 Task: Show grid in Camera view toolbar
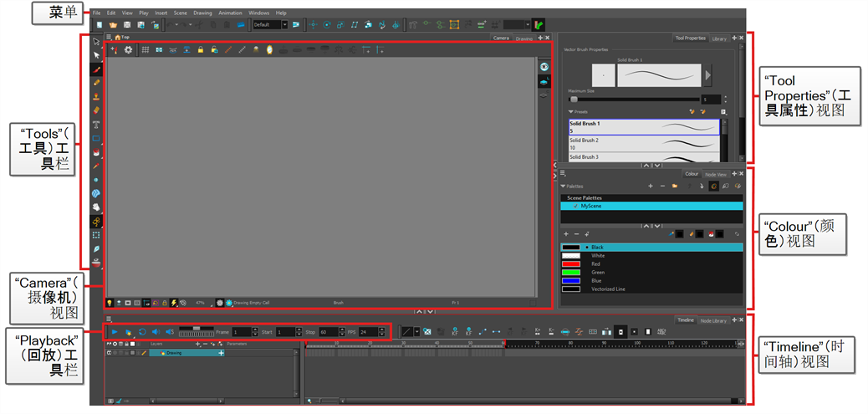point(145,50)
